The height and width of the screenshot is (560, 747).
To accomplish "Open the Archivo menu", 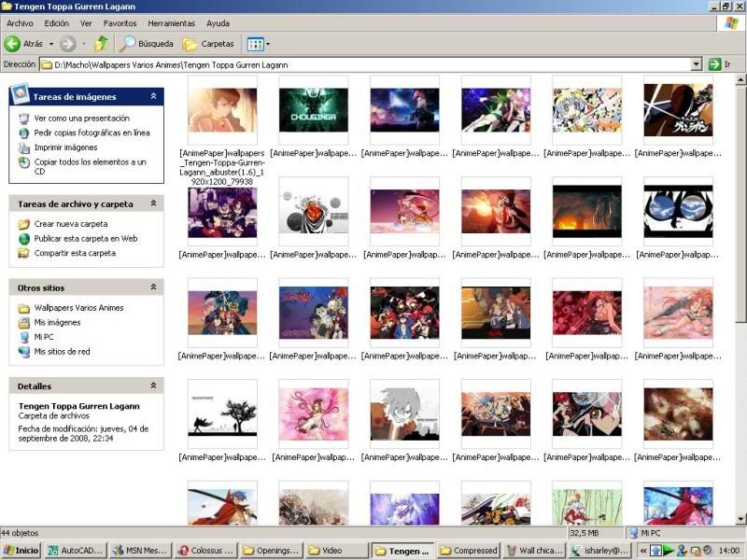I will (20, 23).
